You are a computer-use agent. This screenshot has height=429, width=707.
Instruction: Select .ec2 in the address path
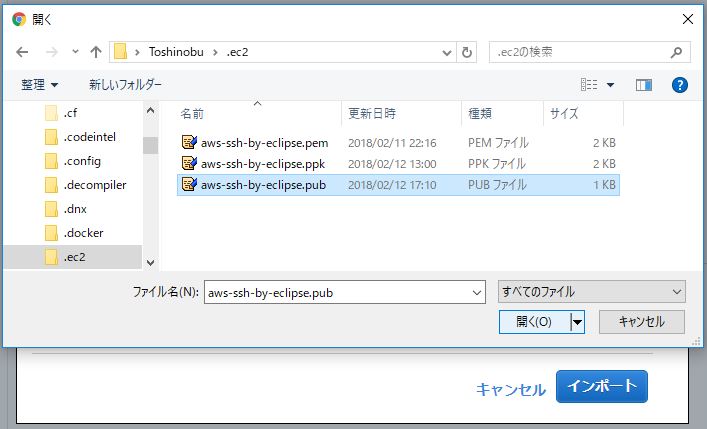coord(238,52)
